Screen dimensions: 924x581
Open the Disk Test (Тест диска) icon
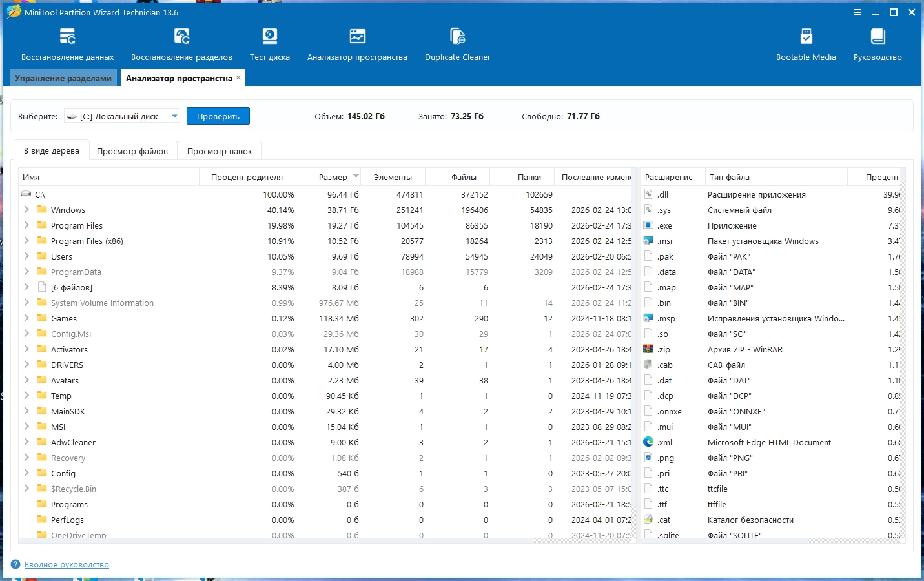coord(270,37)
